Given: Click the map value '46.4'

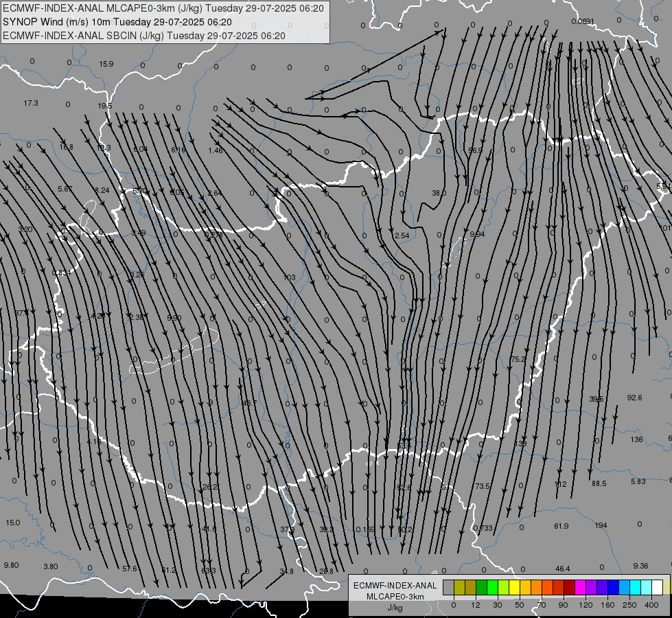Looking at the screenshot, I should (x=562, y=569).
